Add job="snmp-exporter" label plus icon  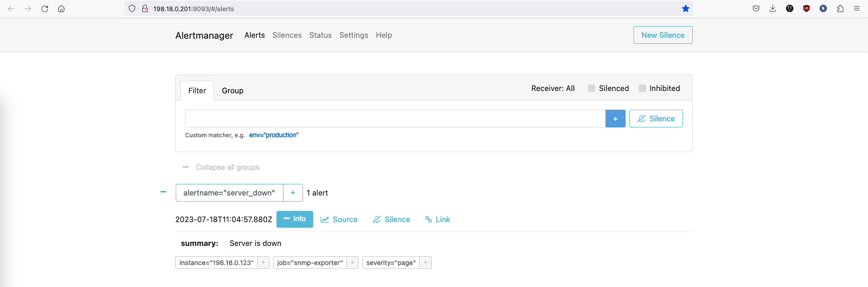pos(352,263)
